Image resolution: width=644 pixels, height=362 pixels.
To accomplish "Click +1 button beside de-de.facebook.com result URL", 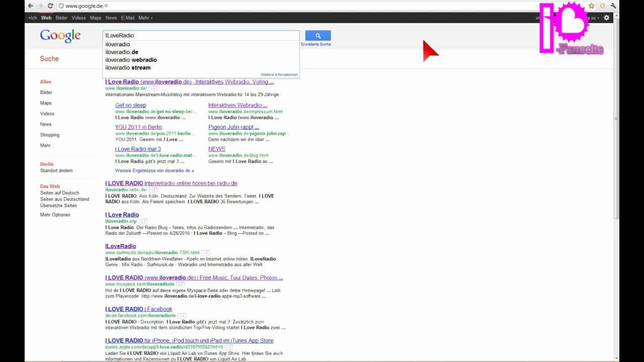I will pos(182,316).
